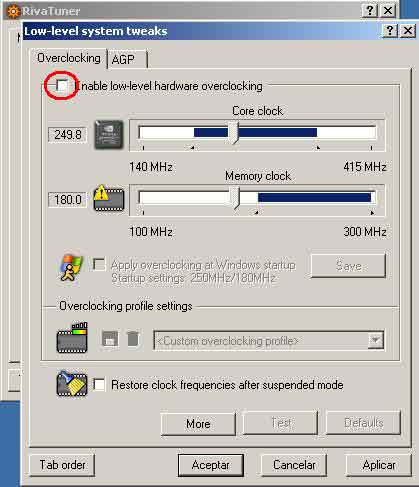Click the More button
The height and width of the screenshot is (487, 419).
tap(198, 424)
